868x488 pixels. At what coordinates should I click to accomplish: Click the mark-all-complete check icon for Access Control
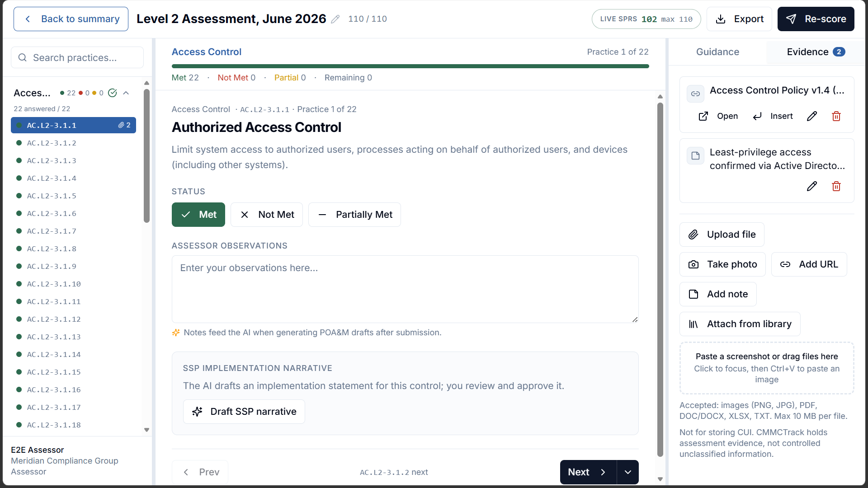click(113, 93)
